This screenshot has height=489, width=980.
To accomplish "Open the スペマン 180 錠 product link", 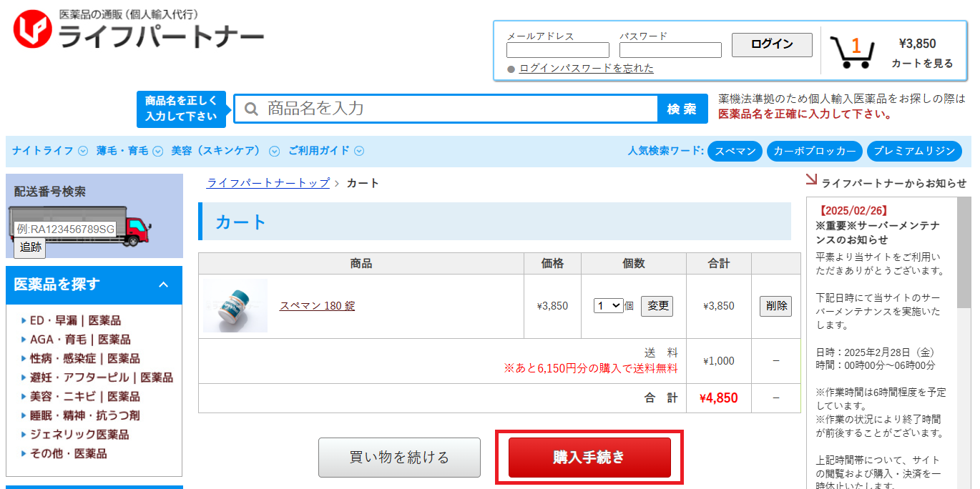I will 317,306.
